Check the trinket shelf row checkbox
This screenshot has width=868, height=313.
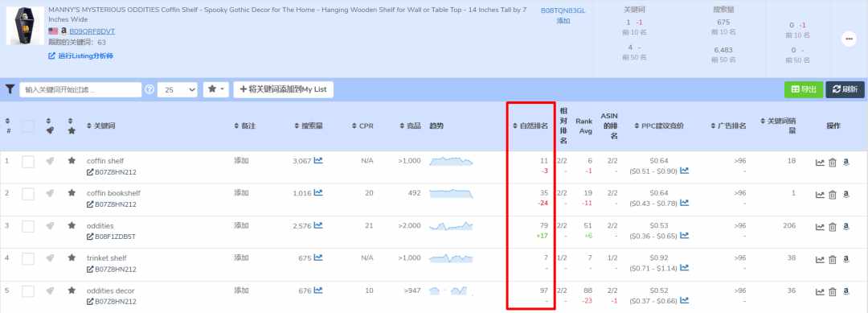[x=28, y=259]
